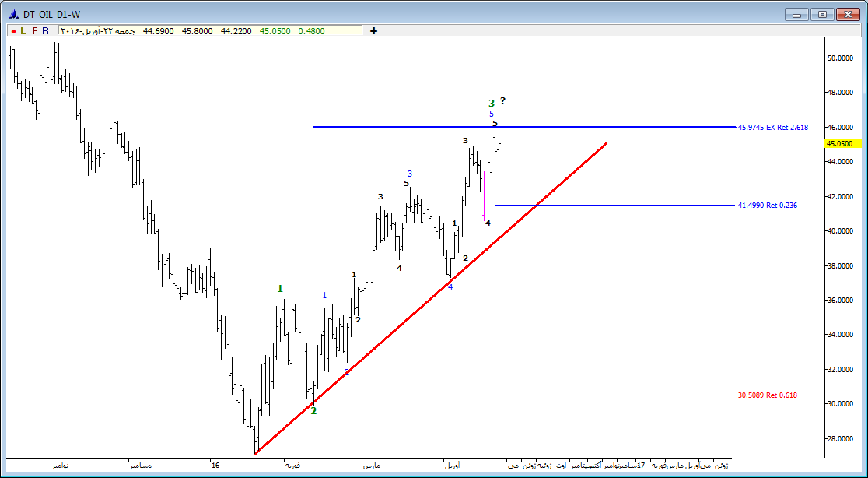Click the closing price 45.0500 in data bar

pos(275,31)
